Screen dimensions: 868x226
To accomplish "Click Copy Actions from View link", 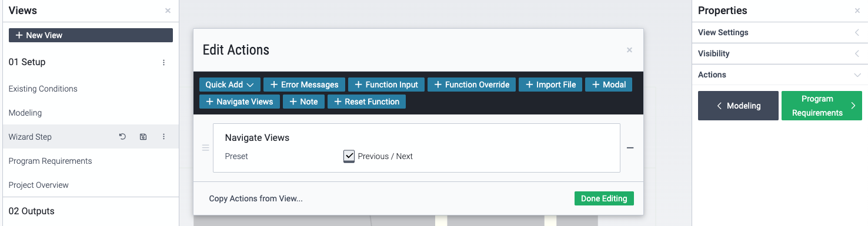I will tap(256, 198).
